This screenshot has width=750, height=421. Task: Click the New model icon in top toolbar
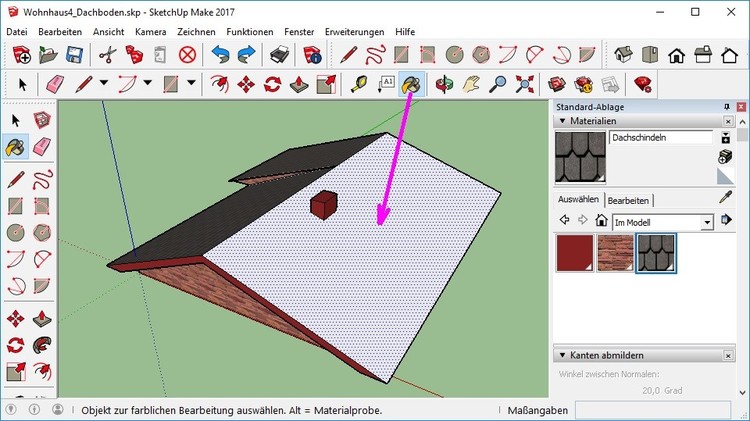point(22,55)
